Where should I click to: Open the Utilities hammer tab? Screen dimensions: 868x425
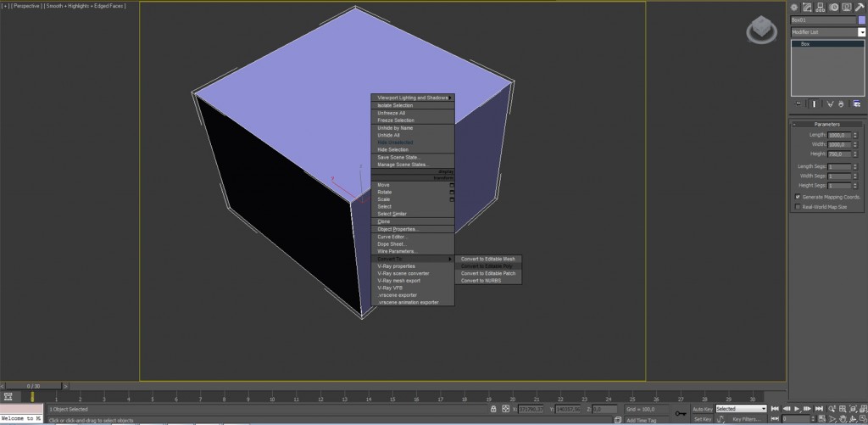tap(860, 7)
